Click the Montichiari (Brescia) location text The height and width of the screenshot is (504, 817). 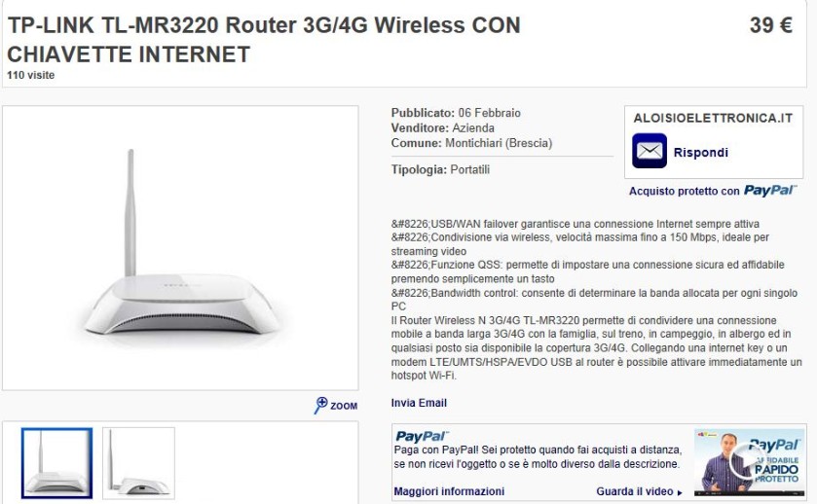(x=499, y=143)
